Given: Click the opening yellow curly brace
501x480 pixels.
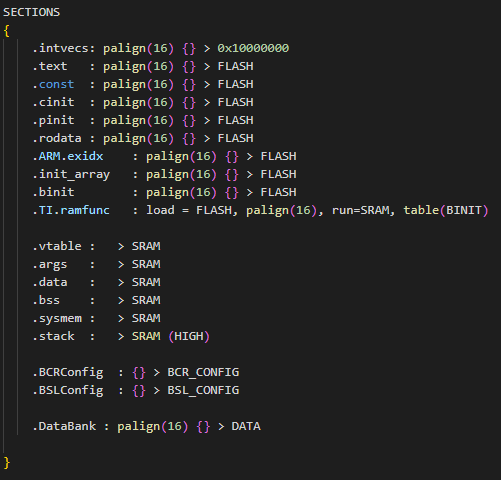Looking at the screenshot, I should point(6,31).
